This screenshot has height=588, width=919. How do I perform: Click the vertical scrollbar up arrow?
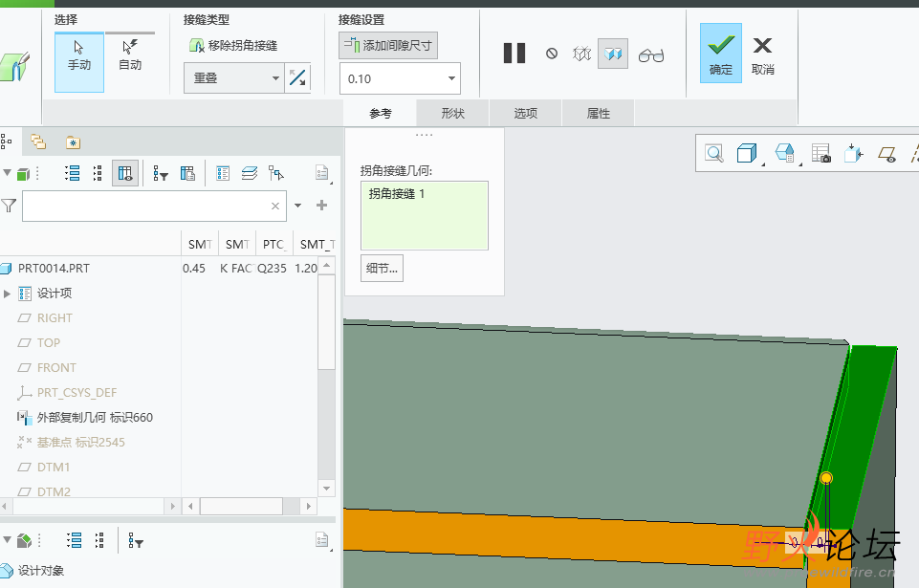click(x=326, y=266)
